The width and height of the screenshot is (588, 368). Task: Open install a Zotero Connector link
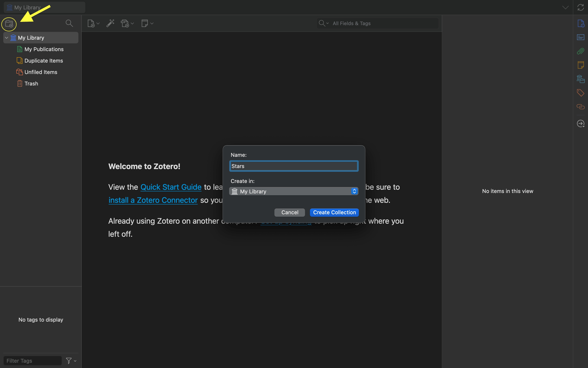[153, 200]
